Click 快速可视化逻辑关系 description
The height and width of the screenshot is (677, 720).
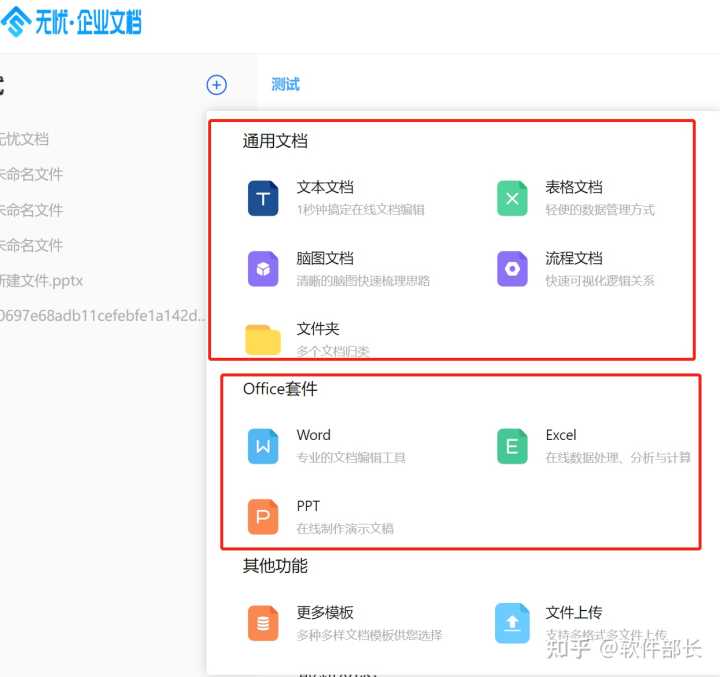click(x=600, y=281)
